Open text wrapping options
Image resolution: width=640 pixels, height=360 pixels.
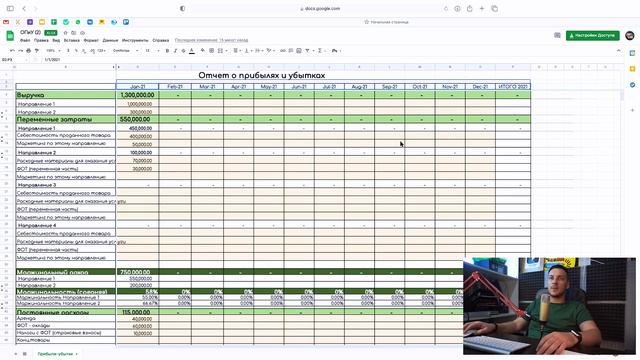(x=258, y=51)
